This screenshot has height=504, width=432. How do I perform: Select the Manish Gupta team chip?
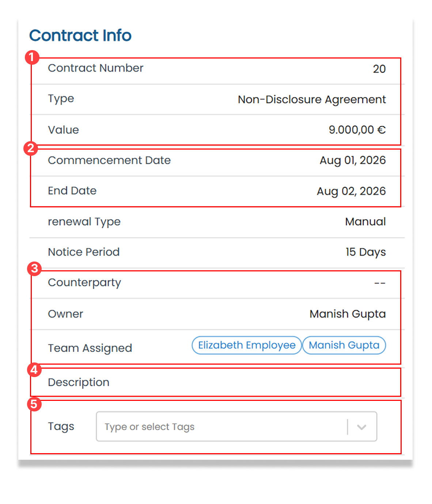(x=344, y=345)
